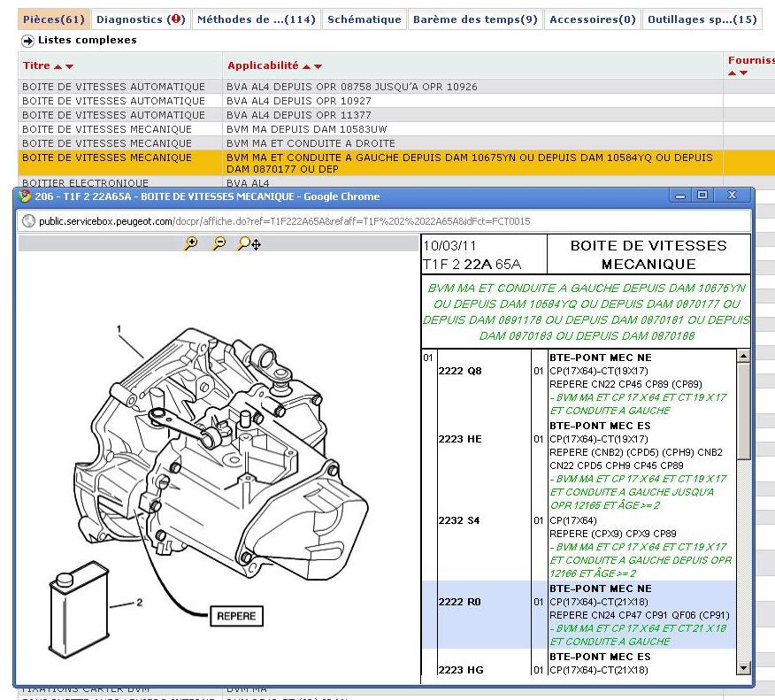This screenshot has width=775, height=700.
Task: Click the page globe icon in address bar
Action: point(28,221)
